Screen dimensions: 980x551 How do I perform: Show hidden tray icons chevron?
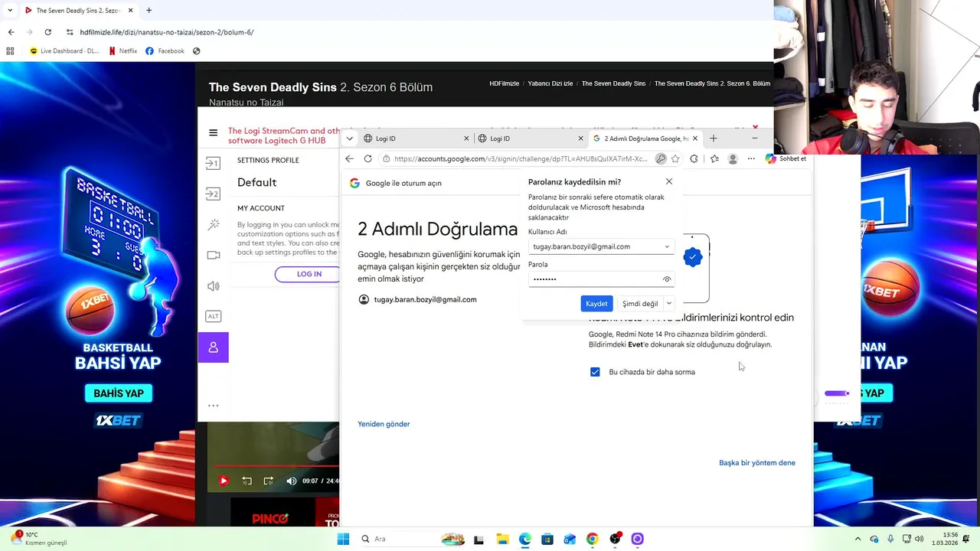coord(857,540)
